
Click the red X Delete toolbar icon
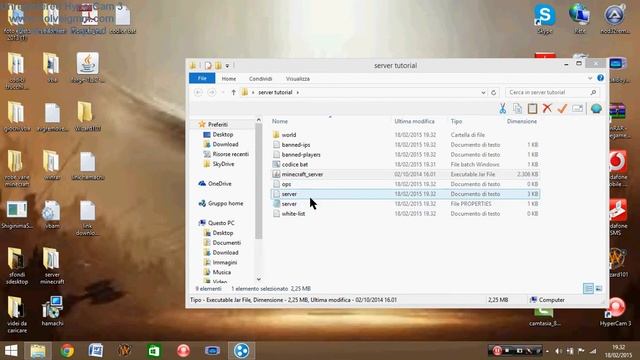547,108
